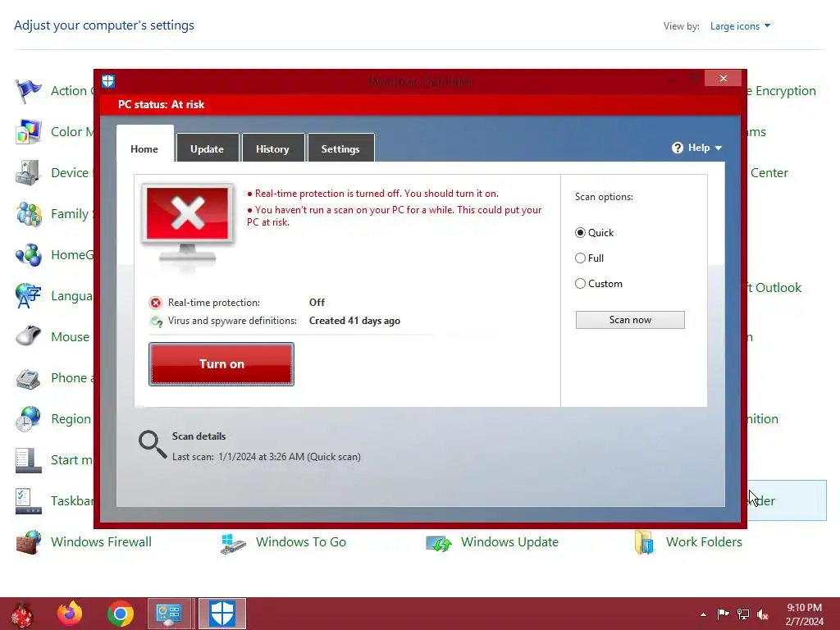Click the muted volume tray icon
Viewport: 840px width, 630px height.
pos(763,614)
